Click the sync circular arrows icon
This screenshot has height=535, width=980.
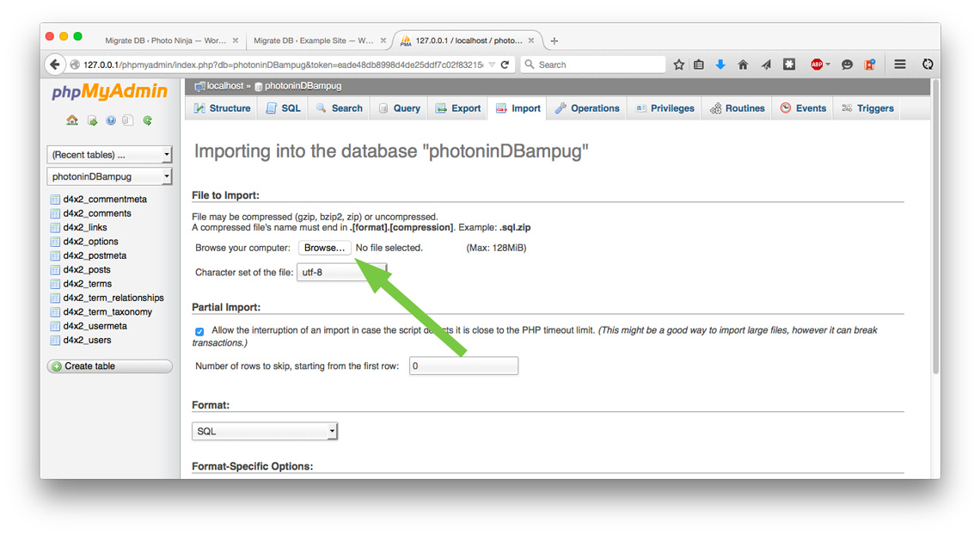tap(928, 65)
